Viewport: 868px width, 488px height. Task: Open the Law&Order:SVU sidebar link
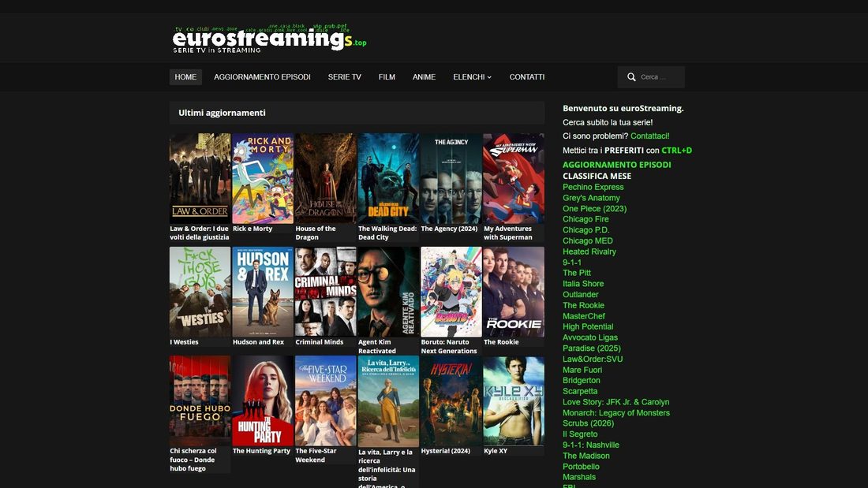click(x=593, y=359)
